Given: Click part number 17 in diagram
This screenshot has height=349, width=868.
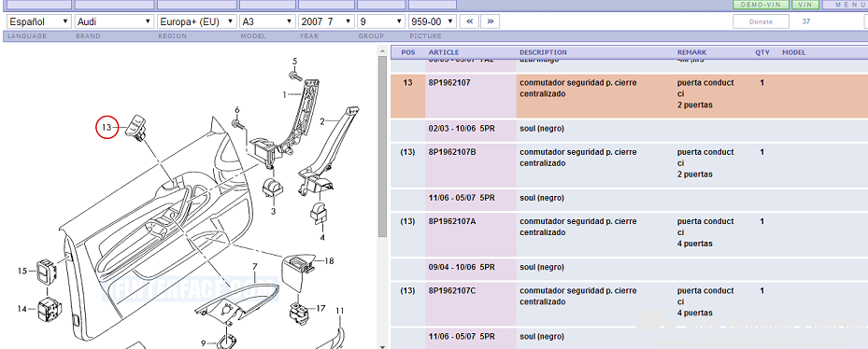Looking at the screenshot, I should (x=320, y=308).
